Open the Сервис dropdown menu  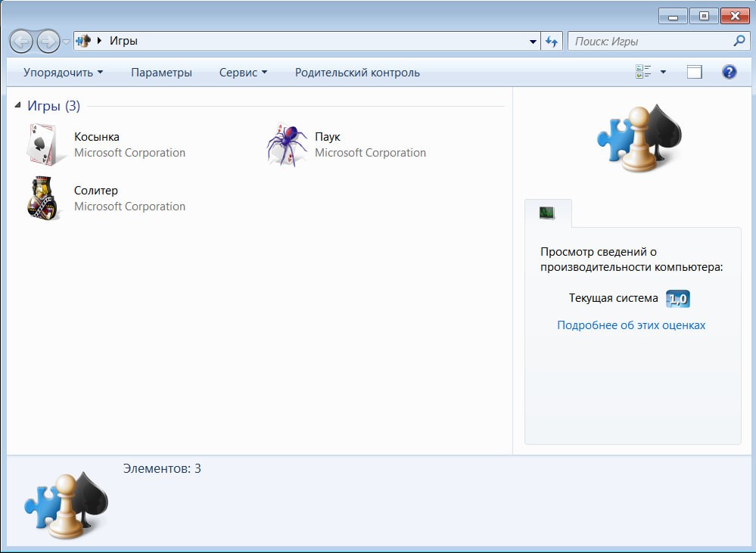coord(243,73)
